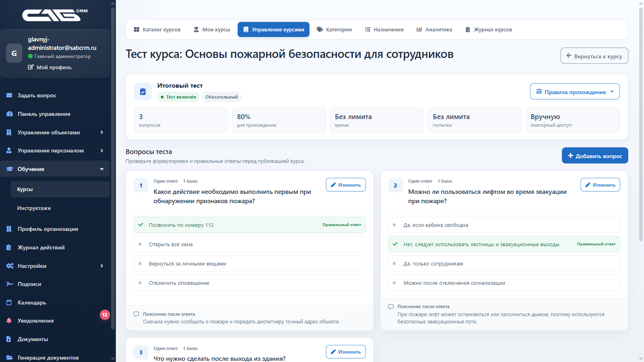Click the gears icon for Настройки

pyautogui.click(x=10, y=266)
